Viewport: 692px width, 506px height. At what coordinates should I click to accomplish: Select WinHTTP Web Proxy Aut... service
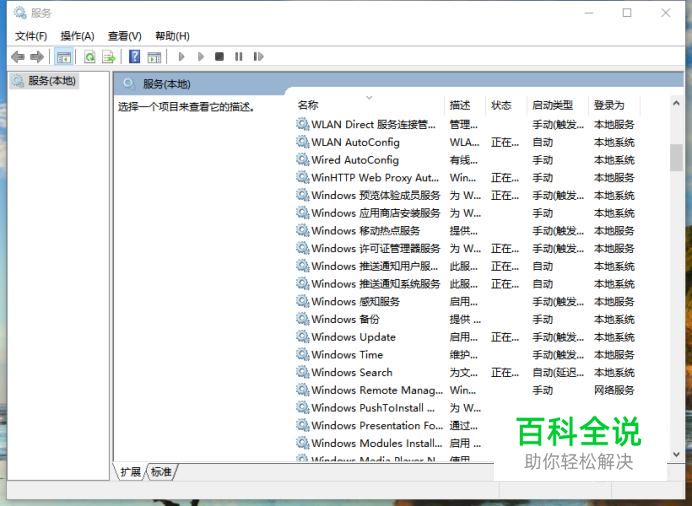(466, 177)
